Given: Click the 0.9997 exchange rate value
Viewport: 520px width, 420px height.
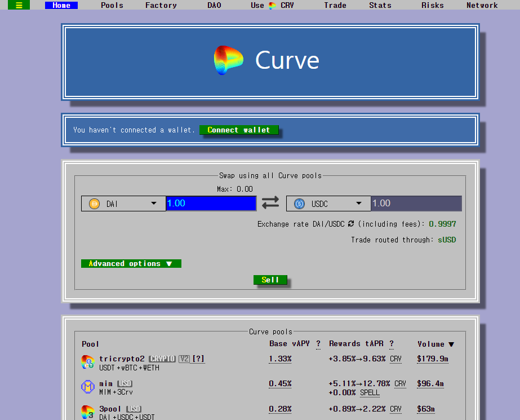Looking at the screenshot, I should pyautogui.click(x=442, y=224).
